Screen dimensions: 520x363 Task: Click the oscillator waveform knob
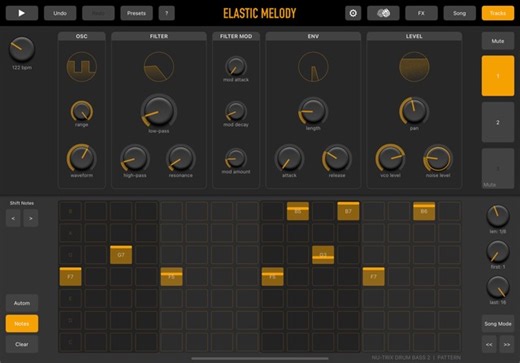[82, 158]
